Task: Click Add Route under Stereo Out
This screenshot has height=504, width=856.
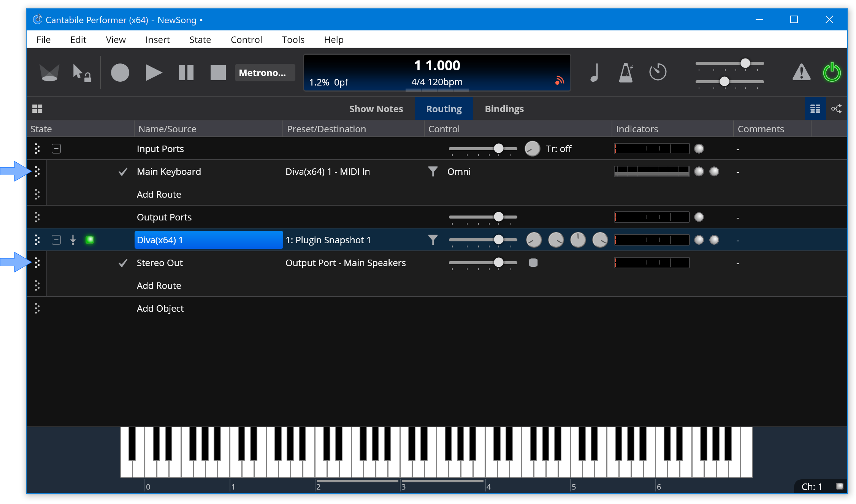Action: (x=159, y=285)
